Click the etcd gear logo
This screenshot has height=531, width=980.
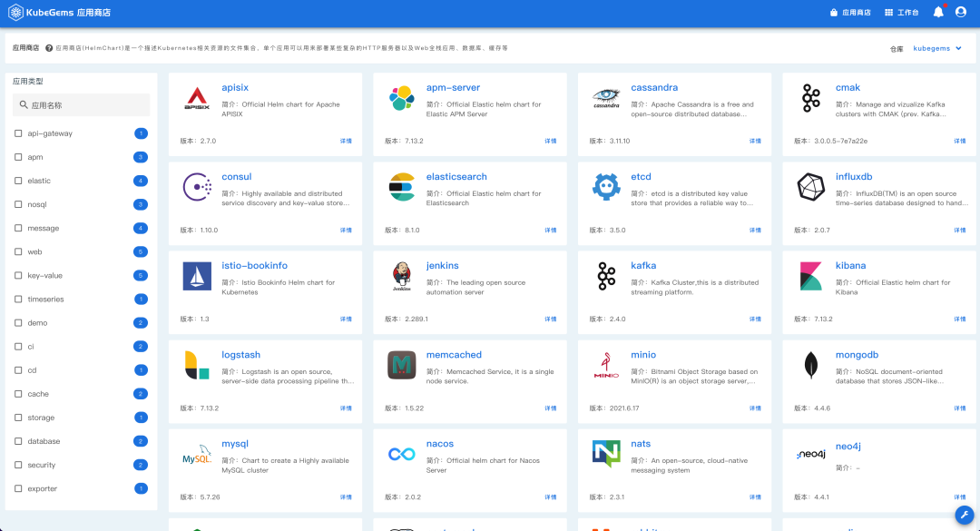click(606, 187)
